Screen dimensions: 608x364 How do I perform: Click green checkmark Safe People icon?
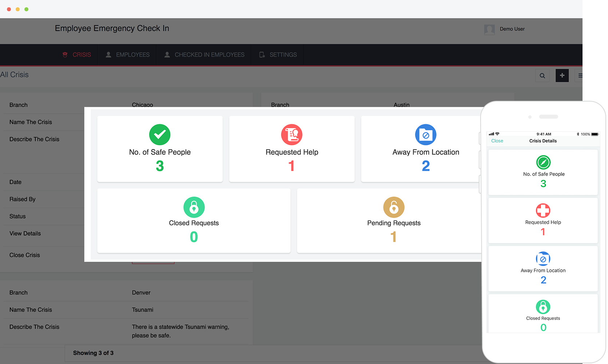pos(160,135)
